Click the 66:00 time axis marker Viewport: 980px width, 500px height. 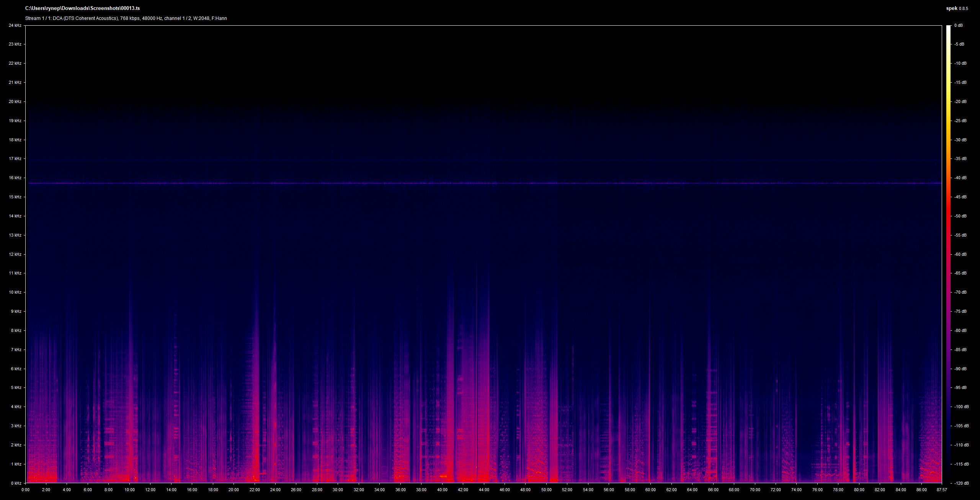point(713,490)
